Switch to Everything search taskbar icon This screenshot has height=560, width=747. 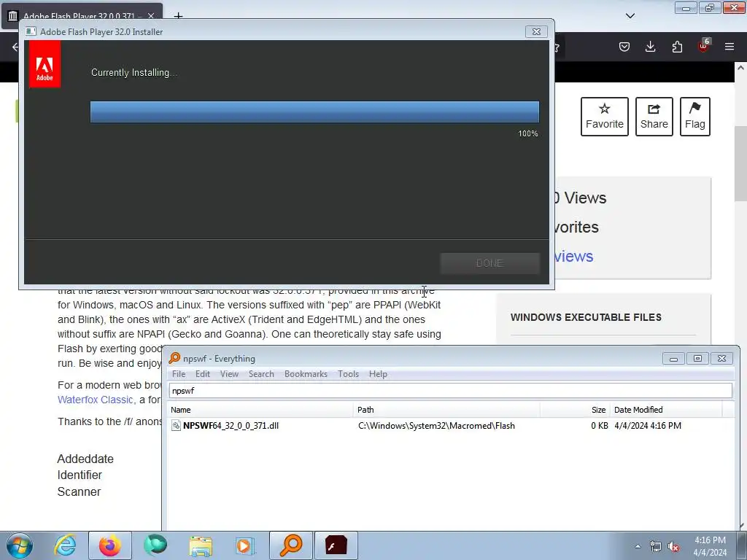(290, 545)
